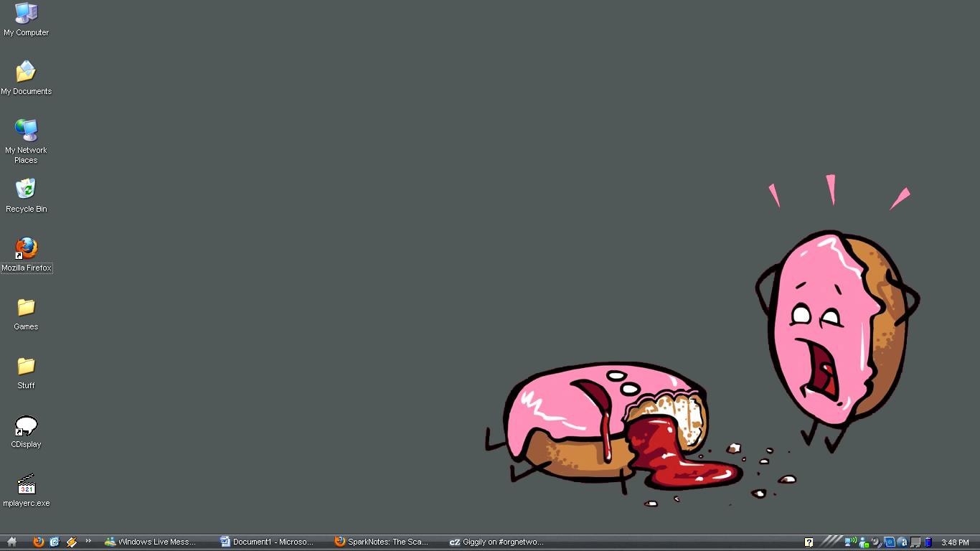Click the CDisplay shortcut icon
Screen dimensions: 980x551
tap(26, 426)
